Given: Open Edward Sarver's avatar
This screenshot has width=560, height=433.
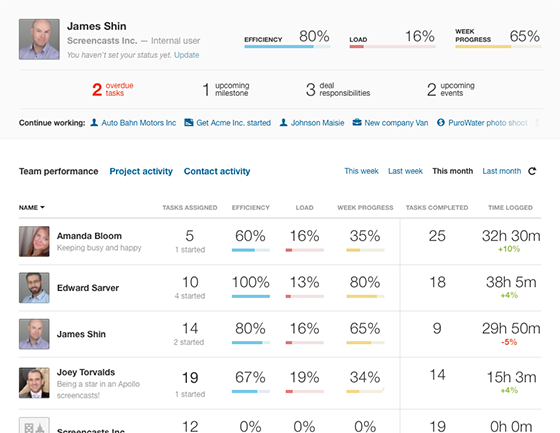Looking at the screenshot, I should tap(34, 288).
